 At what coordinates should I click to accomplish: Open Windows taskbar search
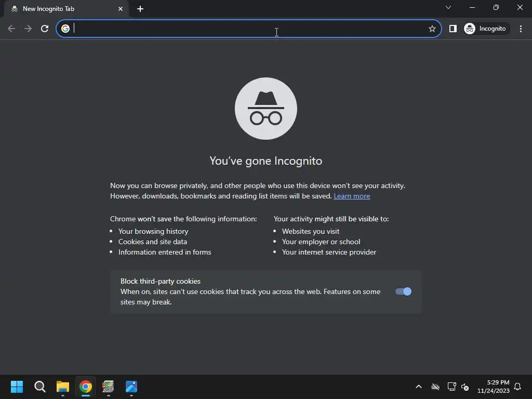[x=39, y=387]
